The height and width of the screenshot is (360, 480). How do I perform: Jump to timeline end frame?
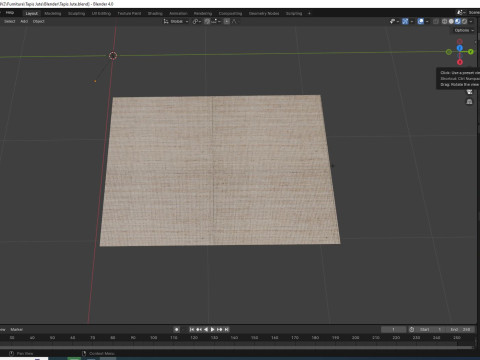pyautogui.click(x=227, y=330)
